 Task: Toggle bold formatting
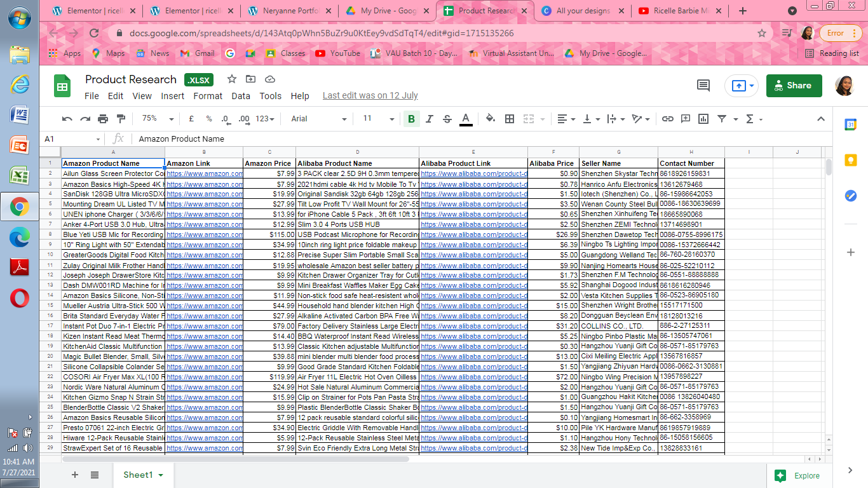pos(411,119)
